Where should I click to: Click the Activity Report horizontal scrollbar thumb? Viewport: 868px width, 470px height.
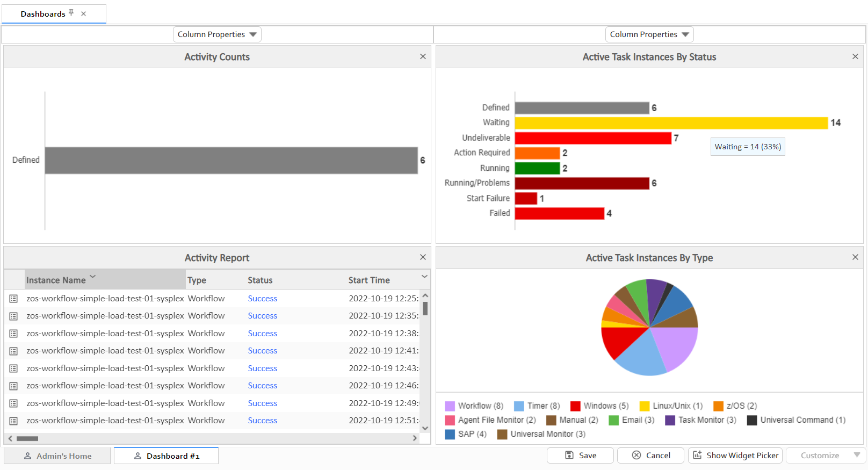pyautogui.click(x=27, y=438)
